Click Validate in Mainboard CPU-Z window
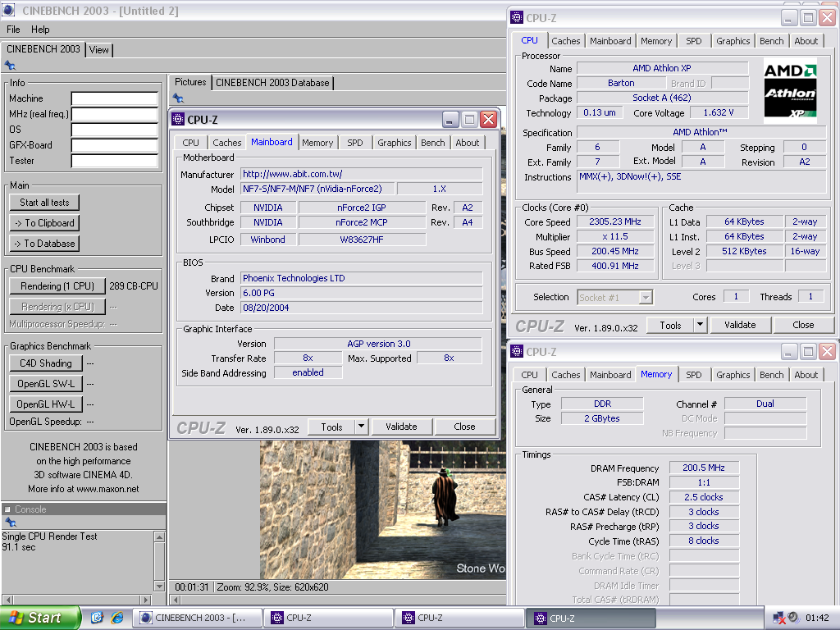Viewport: 840px width, 630px height. pos(401,427)
